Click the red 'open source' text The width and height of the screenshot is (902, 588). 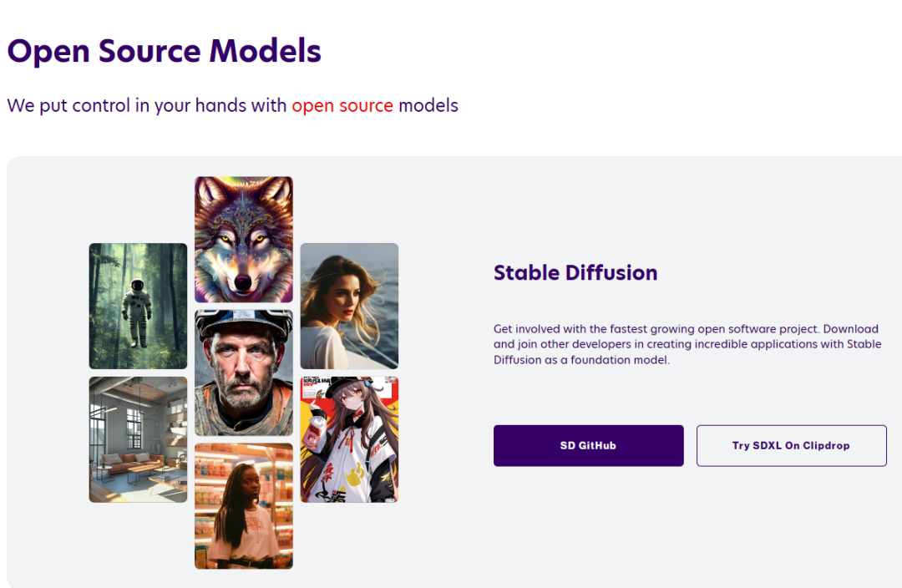coord(342,106)
